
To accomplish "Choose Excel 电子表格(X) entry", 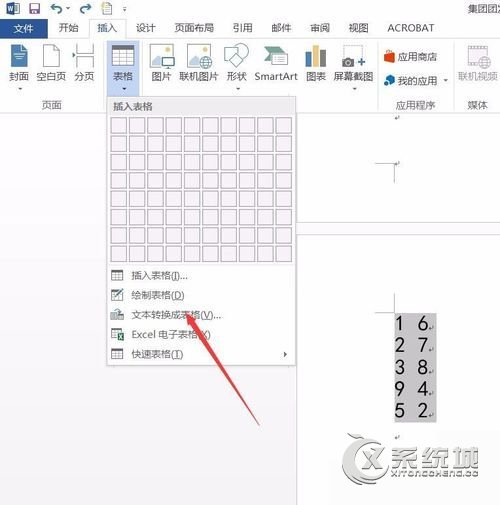I will pos(201,334).
